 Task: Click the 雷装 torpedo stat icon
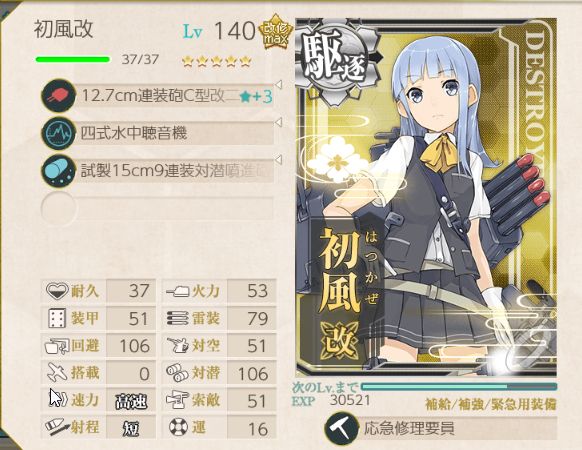click(x=177, y=318)
